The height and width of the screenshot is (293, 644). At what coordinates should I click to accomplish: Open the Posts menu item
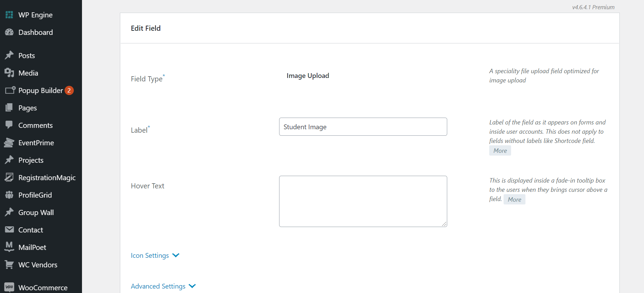(27, 56)
